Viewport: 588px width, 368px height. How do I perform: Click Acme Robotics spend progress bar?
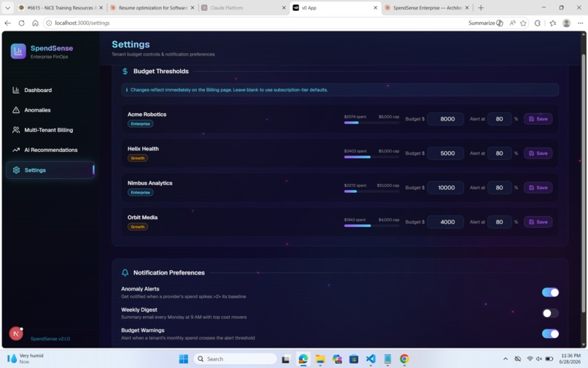click(x=371, y=123)
